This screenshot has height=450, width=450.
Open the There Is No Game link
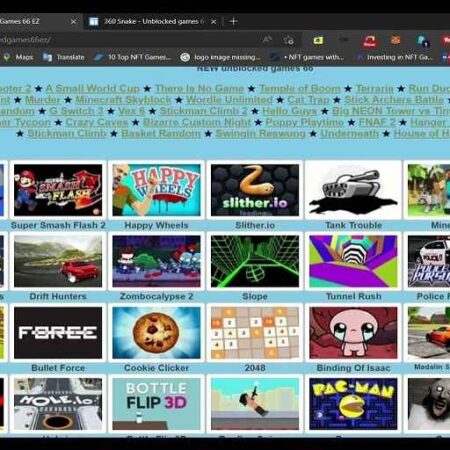pyautogui.click(x=200, y=89)
